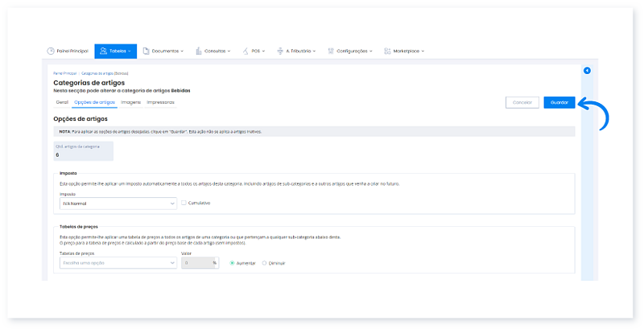644x329 pixels.
Task: Open the Tabelas de preços dropdown
Action: tap(118, 262)
